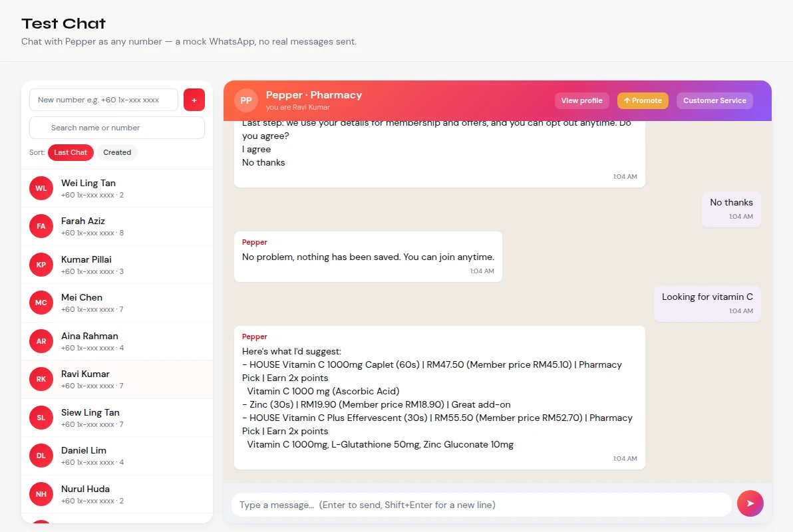Screen dimensions: 793x532
Task: Click the Zinc (30s) product line
Action: 377,404
